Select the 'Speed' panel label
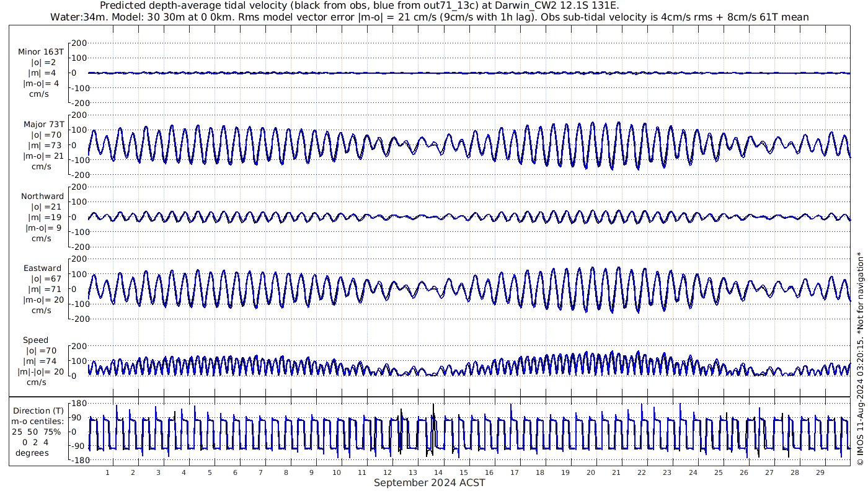 point(35,340)
